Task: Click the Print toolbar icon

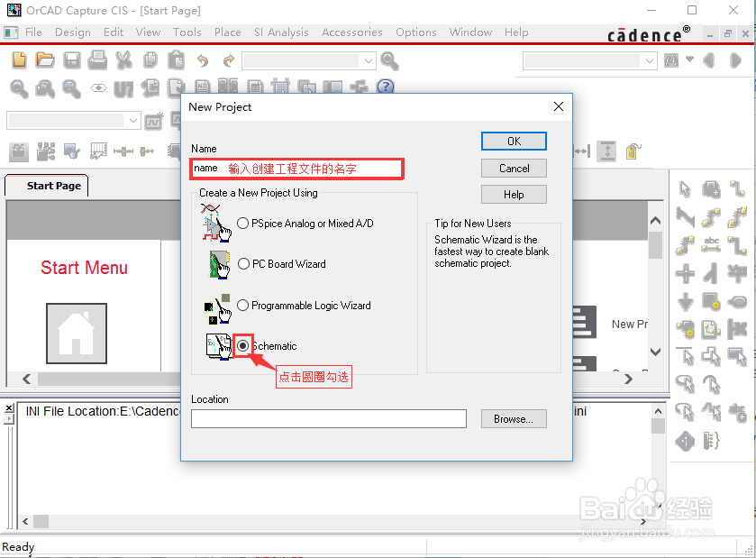Action: click(x=98, y=60)
